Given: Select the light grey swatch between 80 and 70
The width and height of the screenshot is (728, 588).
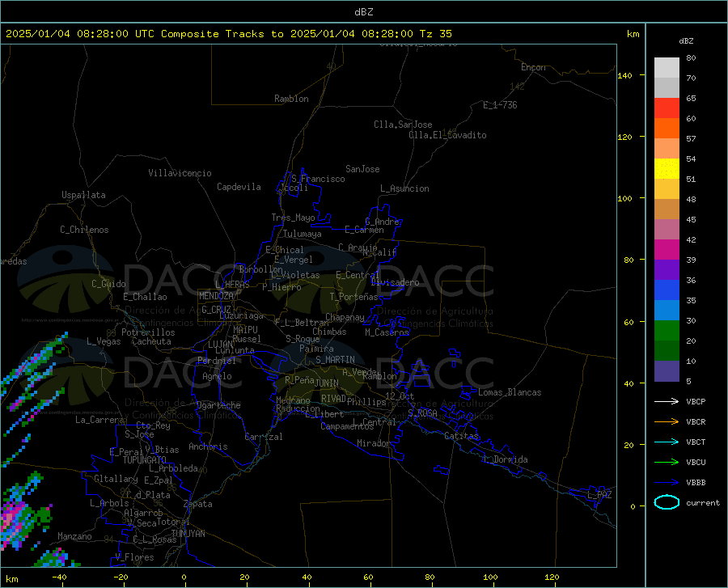Looking at the screenshot, I should pos(667,68).
